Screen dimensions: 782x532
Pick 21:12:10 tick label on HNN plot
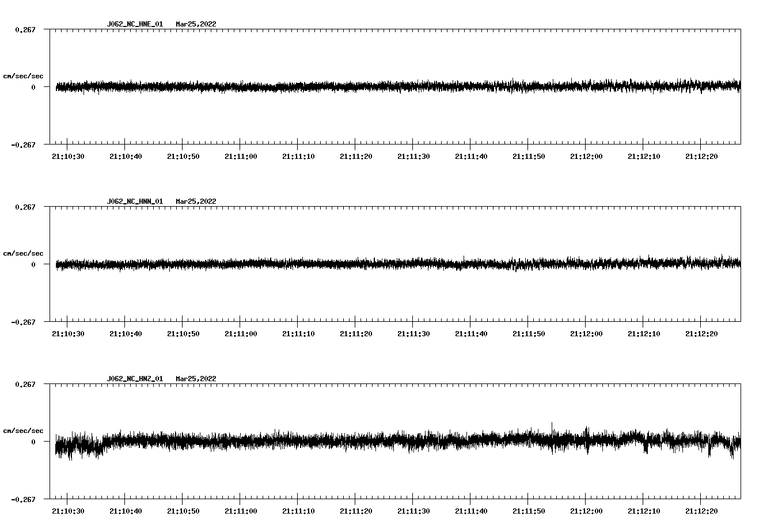(644, 334)
